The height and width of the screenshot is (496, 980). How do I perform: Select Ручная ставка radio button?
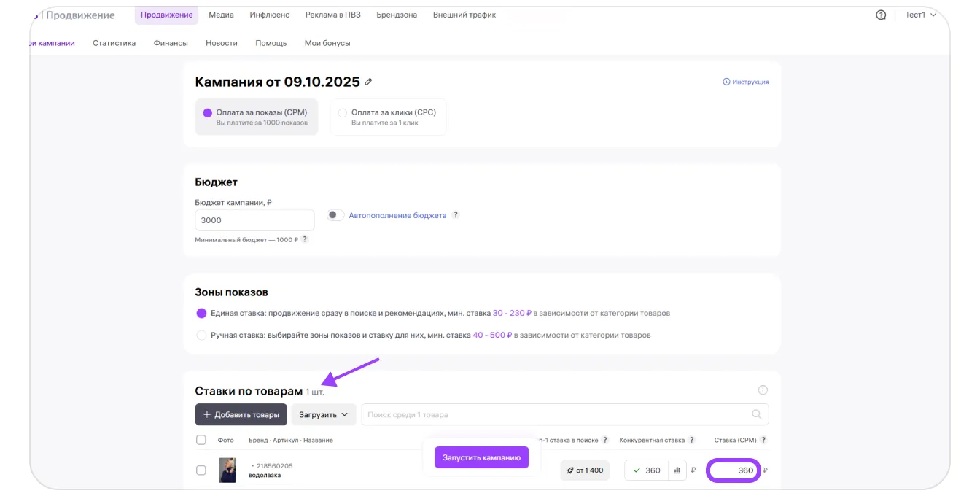pos(201,336)
